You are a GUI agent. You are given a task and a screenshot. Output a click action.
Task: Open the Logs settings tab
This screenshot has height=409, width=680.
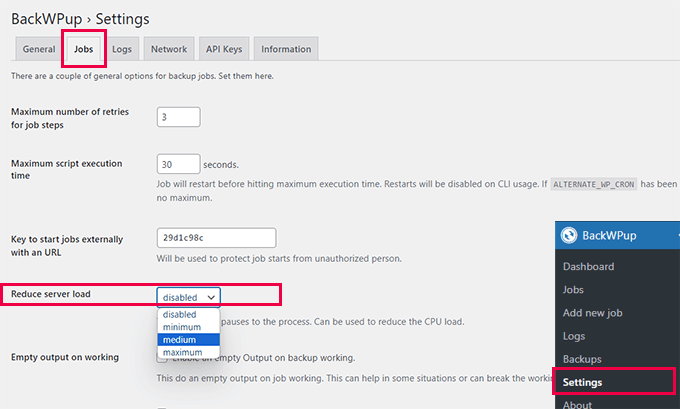(122, 49)
